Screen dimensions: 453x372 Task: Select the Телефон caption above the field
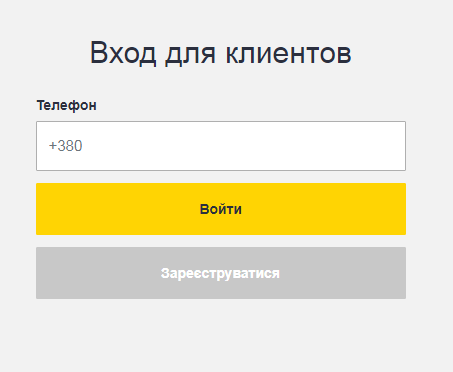[x=67, y=105]
